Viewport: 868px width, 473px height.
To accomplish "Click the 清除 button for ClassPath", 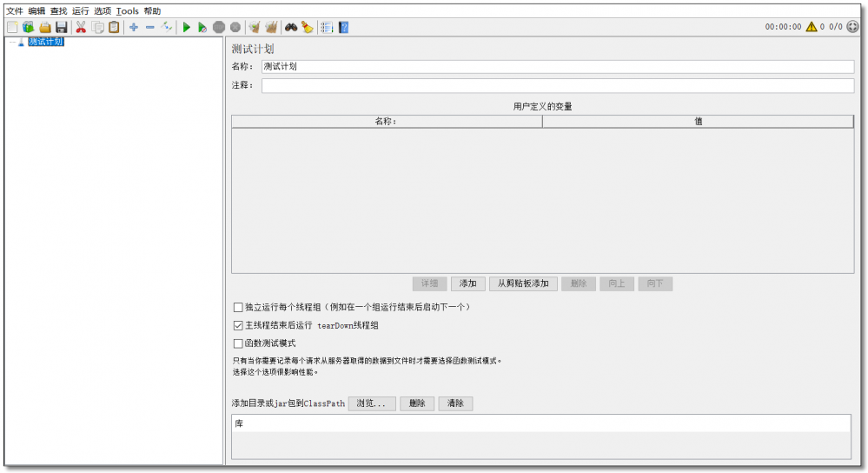I will [455, 403].
